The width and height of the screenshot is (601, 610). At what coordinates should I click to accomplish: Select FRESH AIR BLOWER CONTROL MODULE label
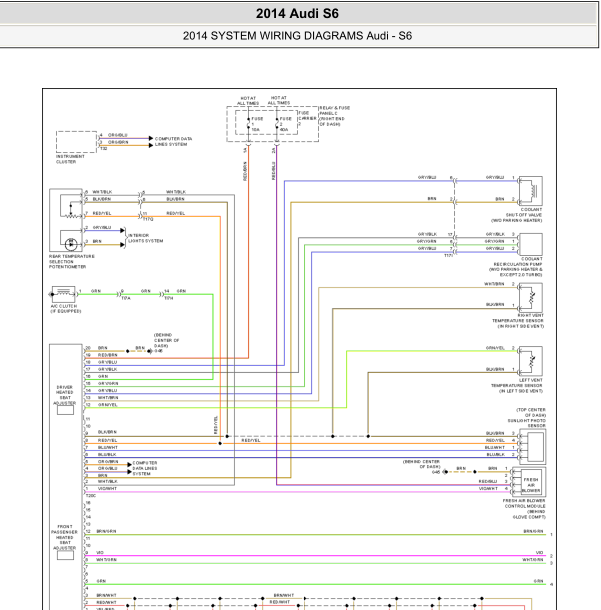tap(524, 509)
